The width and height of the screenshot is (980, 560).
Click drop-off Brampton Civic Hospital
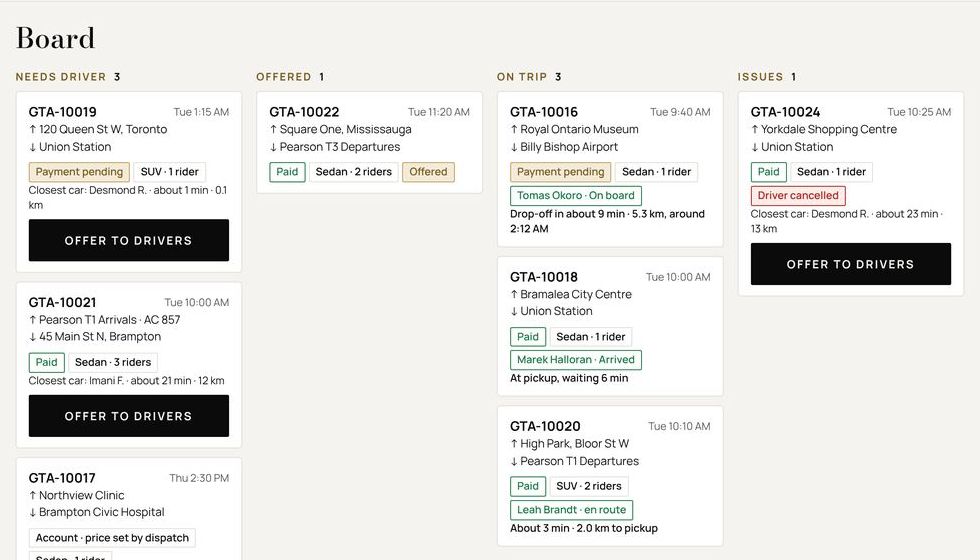(x=97, y=512)
